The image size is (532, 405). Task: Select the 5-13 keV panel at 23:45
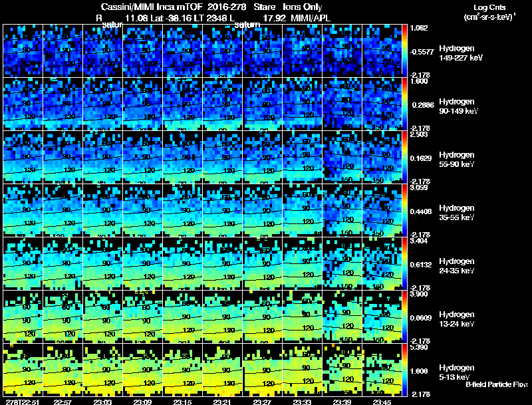pyautogui.click(x=382, y=370)
